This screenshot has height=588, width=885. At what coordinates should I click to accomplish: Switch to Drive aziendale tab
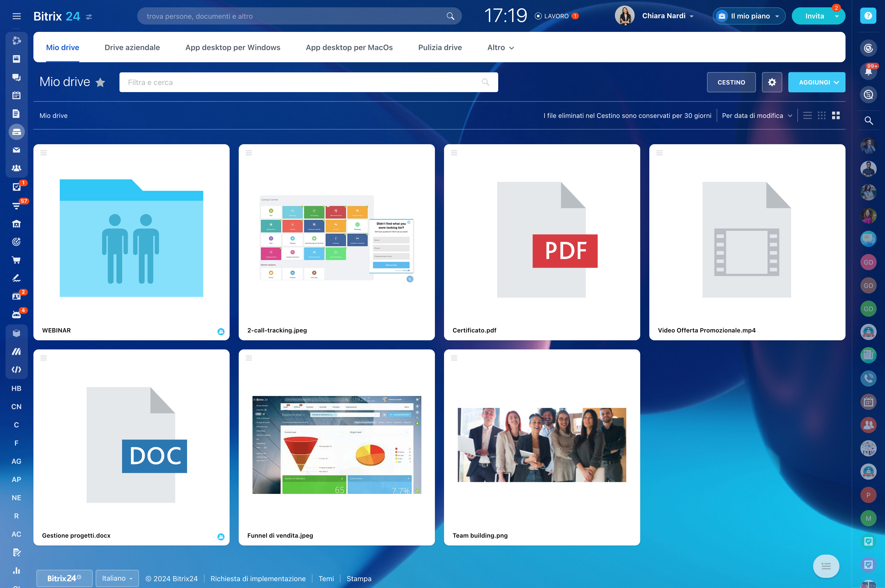(x=132, y=48)
